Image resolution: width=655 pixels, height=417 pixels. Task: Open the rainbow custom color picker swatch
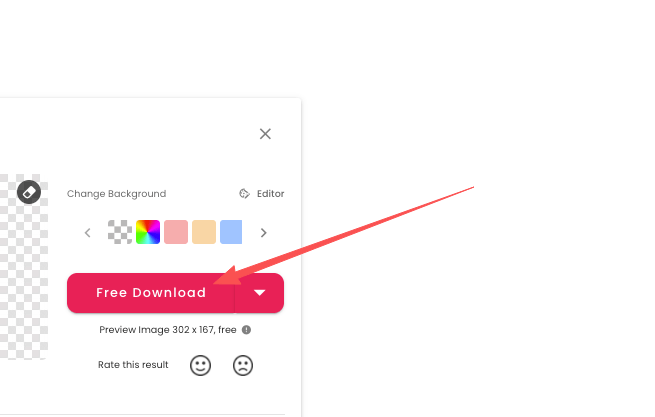[x=148, y=232]
